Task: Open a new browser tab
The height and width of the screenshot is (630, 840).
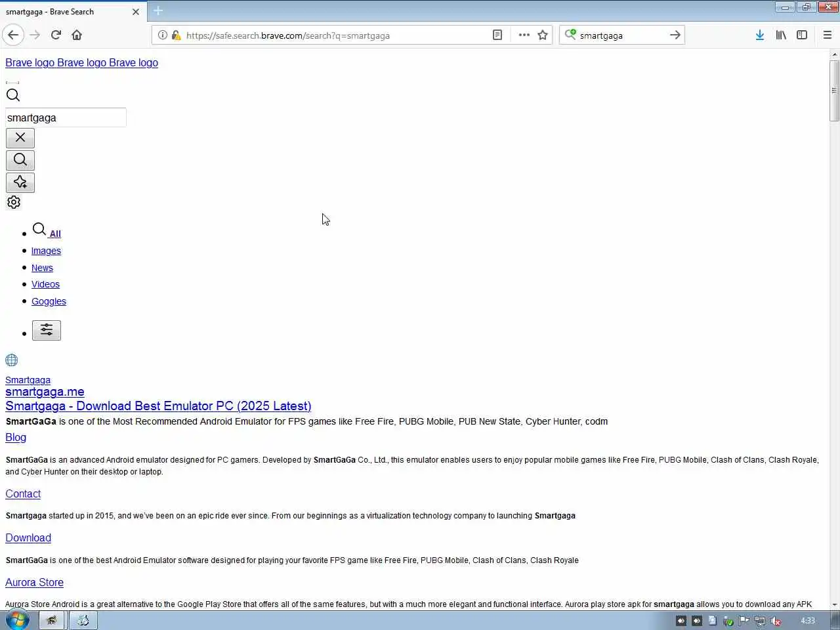Action: (x=158, y=10)
